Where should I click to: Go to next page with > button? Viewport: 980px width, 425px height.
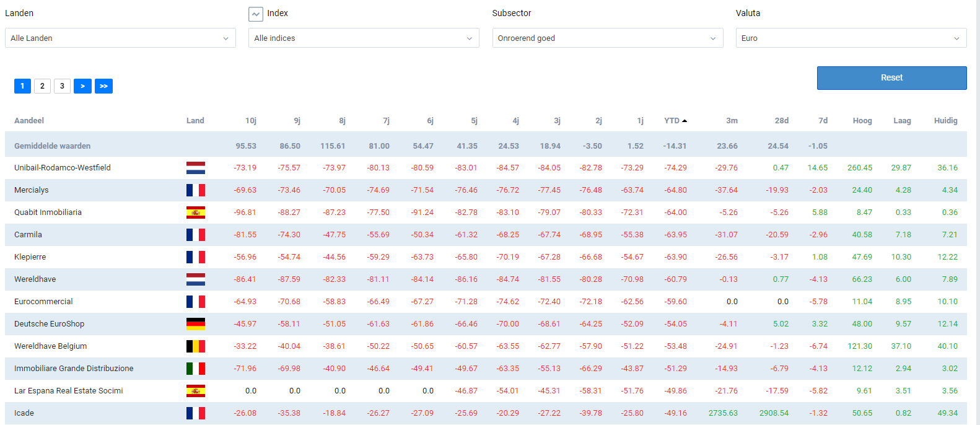82,86
